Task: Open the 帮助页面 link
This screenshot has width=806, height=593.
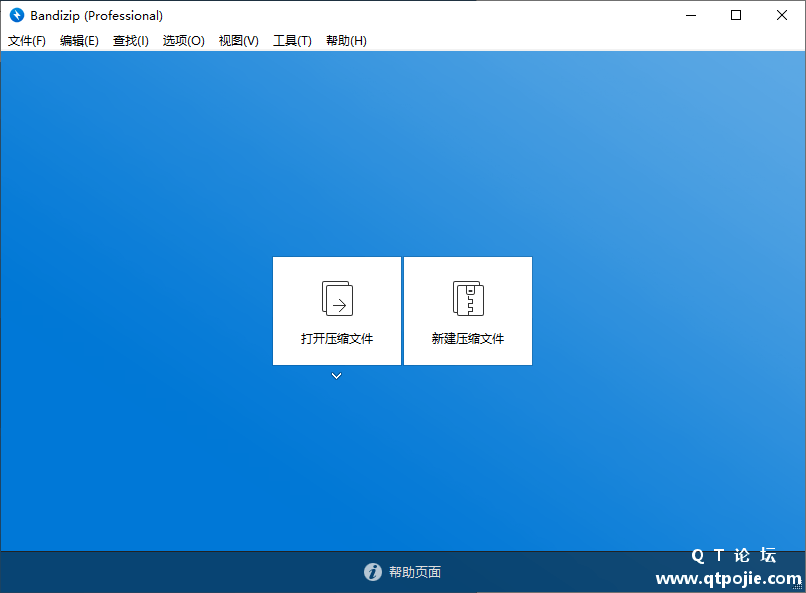Action: point(415,572)
